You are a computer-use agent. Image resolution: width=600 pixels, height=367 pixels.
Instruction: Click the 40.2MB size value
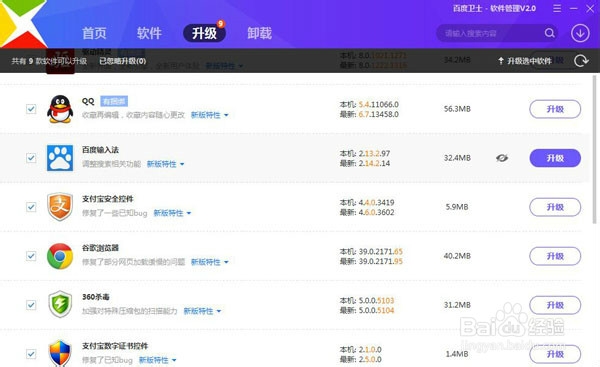[x=457, y=256]
